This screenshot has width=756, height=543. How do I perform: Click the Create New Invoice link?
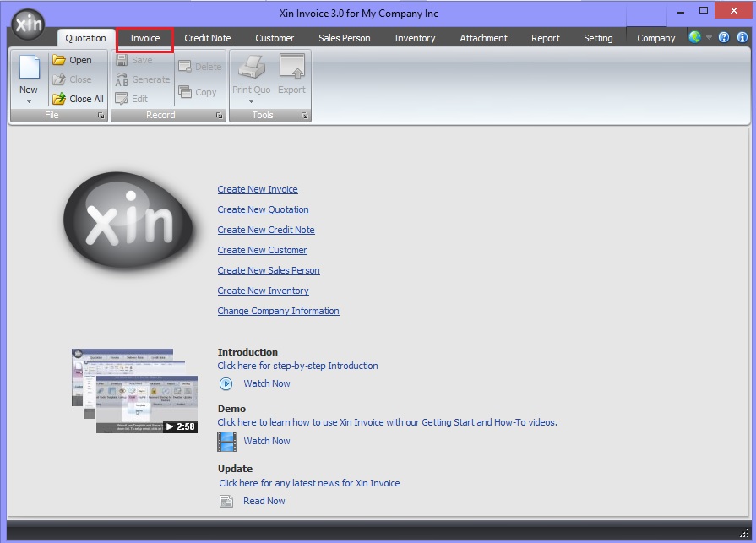(258, 189)
